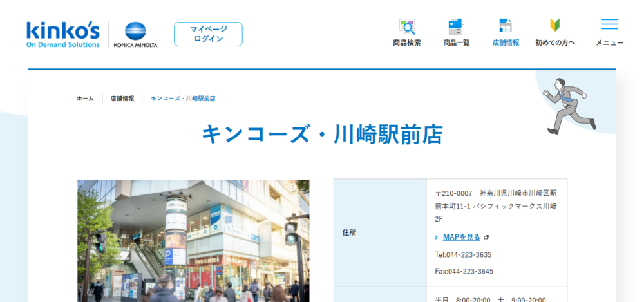
Task: Click the Tel:044-223-3635 text
Action: (x=463, y=255)
